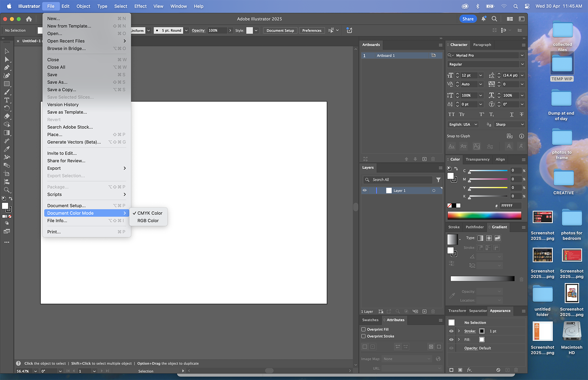Expand the font size dropdown in Character panel

(480, 75)
